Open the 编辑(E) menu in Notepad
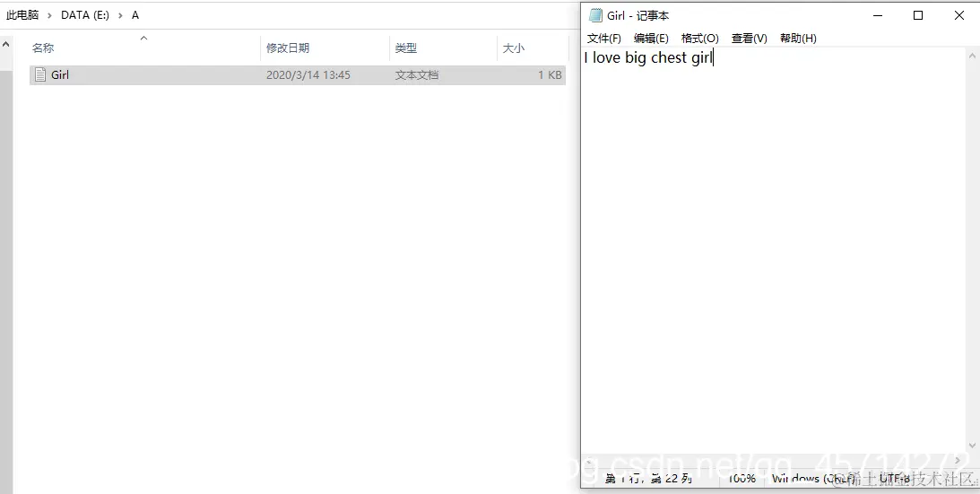 [x=651, y=39]
